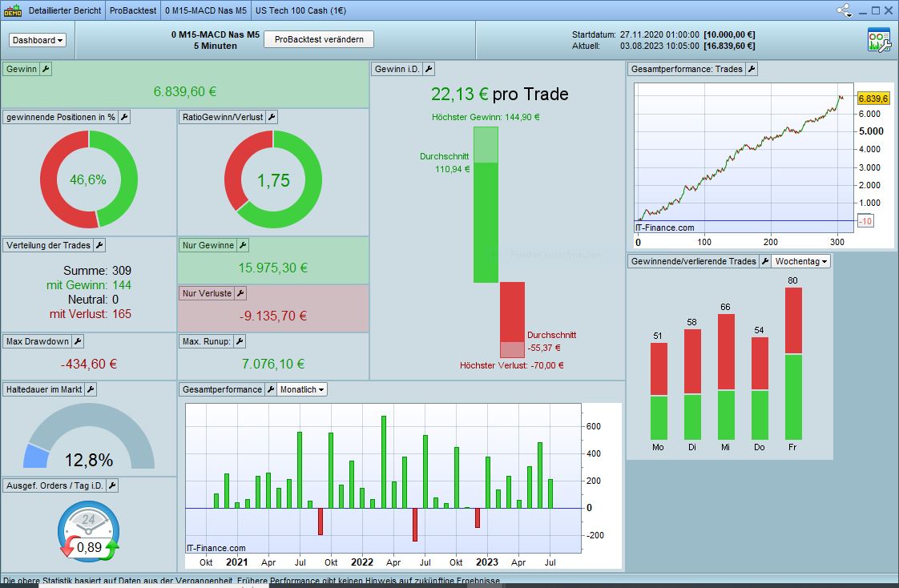Open the Dashboard dropdown

click(38, 40)
